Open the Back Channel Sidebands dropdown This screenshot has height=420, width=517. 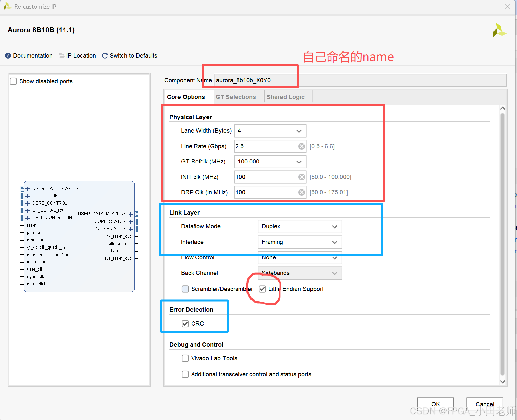click(300, 273)
